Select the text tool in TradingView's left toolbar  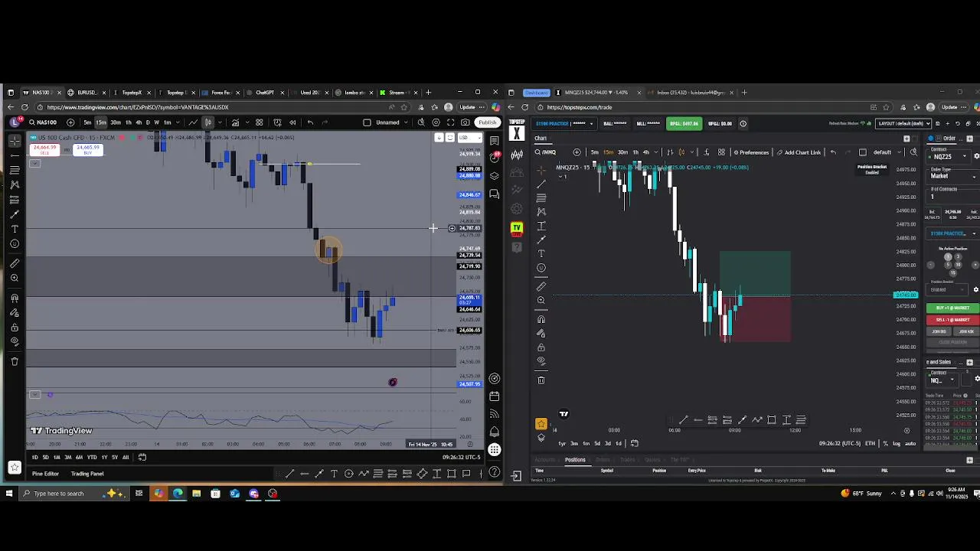pyautogui.click(x=15, y=229)
